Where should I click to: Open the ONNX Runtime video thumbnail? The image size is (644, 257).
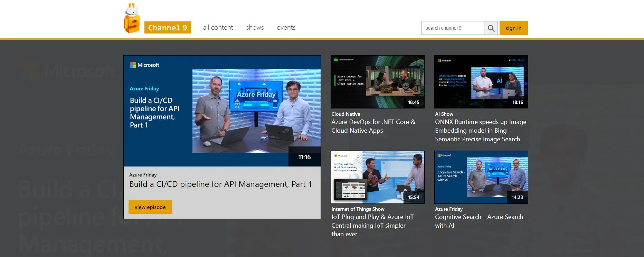tap(481, 82)
